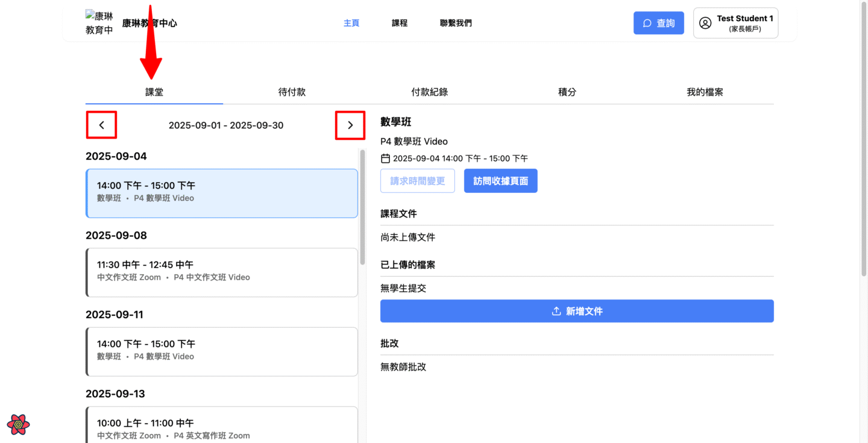
Task: Open the 課程 navigation menu item
Action: pyautogui.click(x=400, y=23)
